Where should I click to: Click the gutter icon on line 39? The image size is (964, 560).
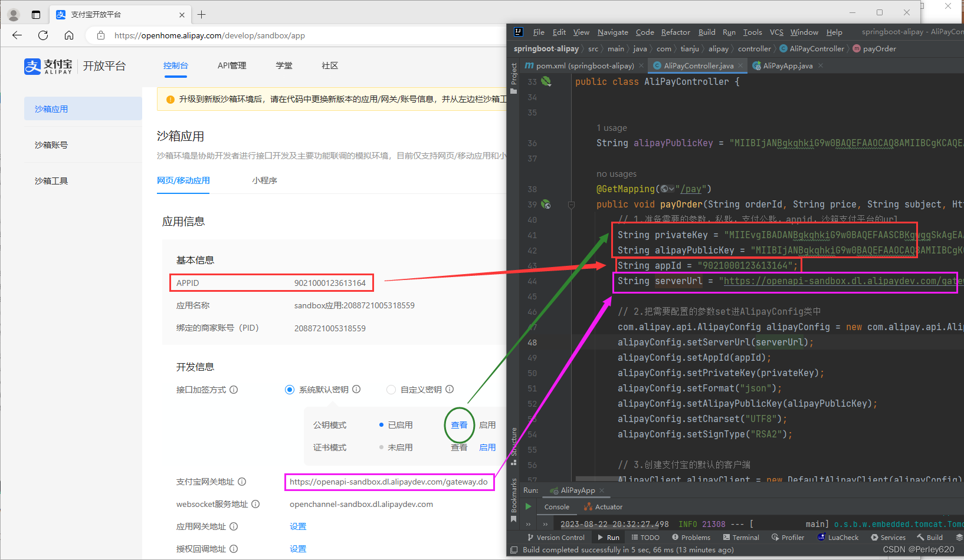(x=546, y=204)
